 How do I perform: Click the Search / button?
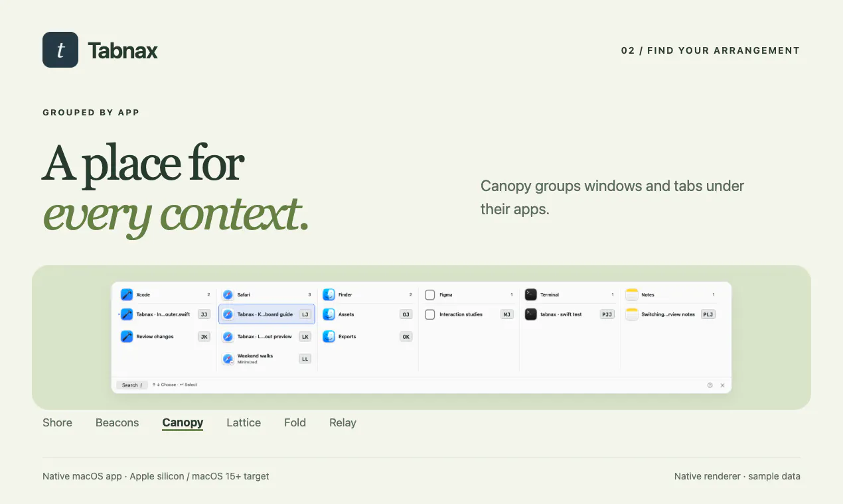click(x=131, y=385)
